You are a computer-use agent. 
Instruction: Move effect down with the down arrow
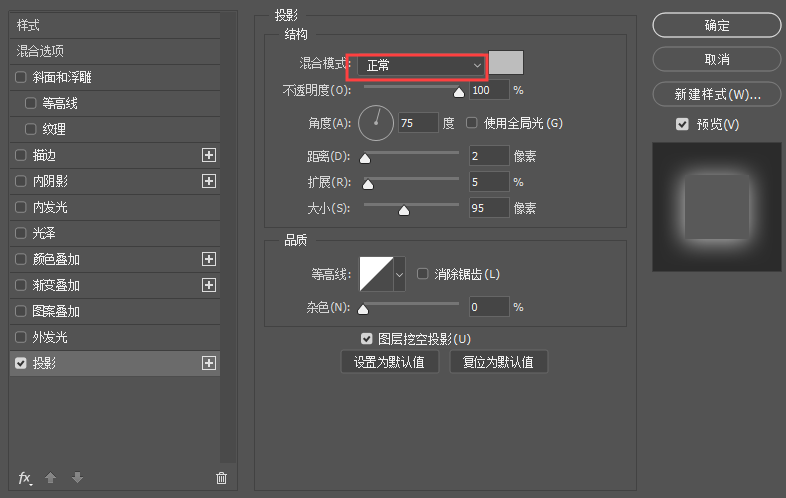point(77,477)
